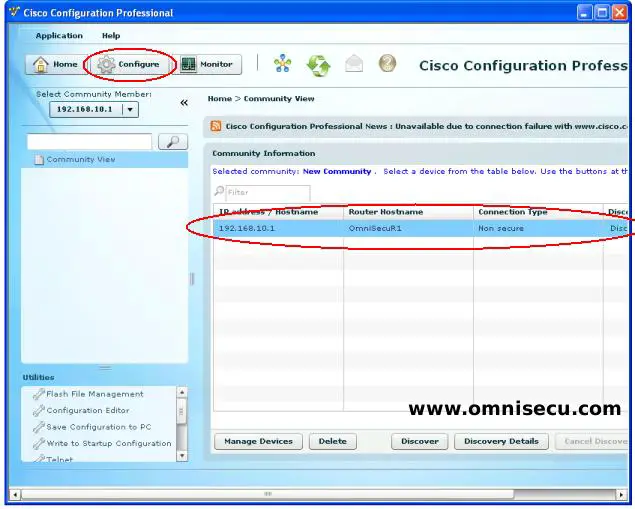The image size is (635, 509).
Task: Open Save Configuration to PC utility
Action: pyautogui.click(x=99, y=427)
